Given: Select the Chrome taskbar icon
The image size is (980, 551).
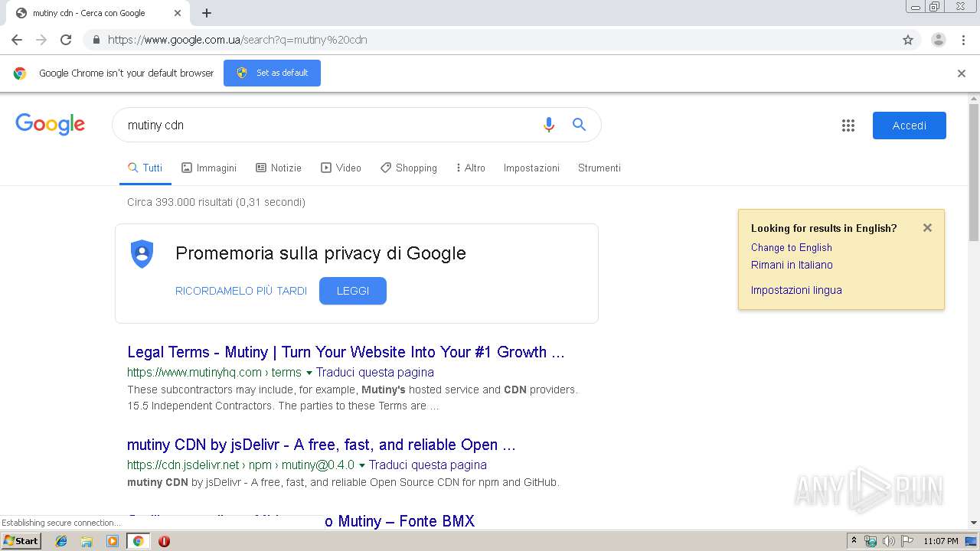Looking at the screenshot, I should click(x=138, y=541).
